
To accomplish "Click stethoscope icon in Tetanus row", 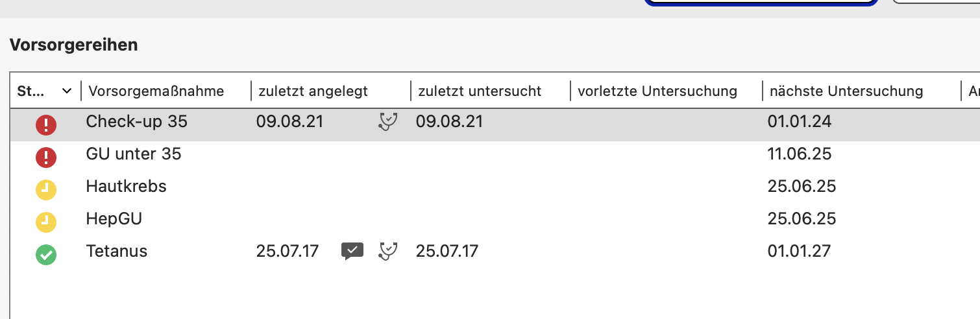I will coord(388,251).
